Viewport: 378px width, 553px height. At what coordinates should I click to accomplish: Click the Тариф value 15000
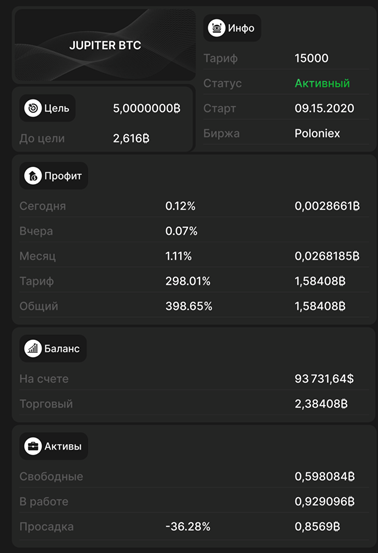[x=311, y=58]
